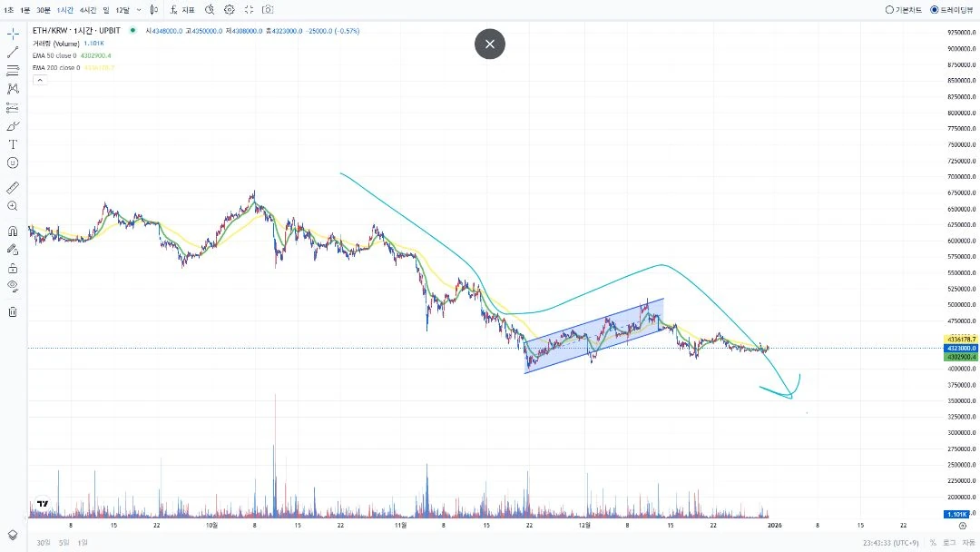Open the axis settings gear at bottom right
Image resolution: width=980 pixels, height=552 pixels.
pyautogui.click(x=963, y=526)
